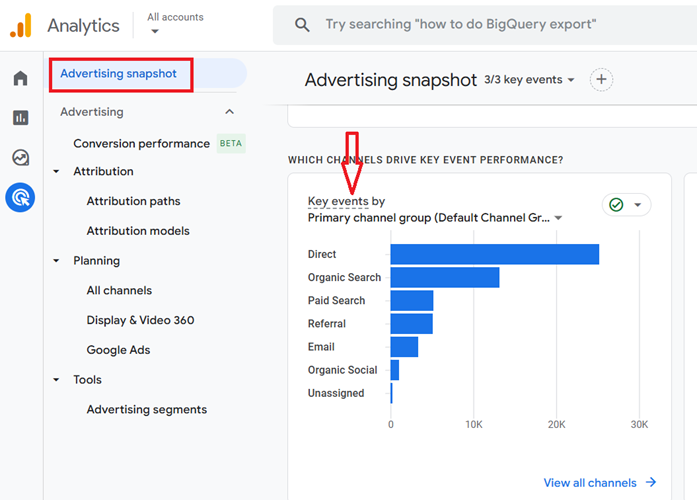This screenshot has width=697, height=500.
Task: Click the plus icon to add comparison
Action: coord(600,80)
